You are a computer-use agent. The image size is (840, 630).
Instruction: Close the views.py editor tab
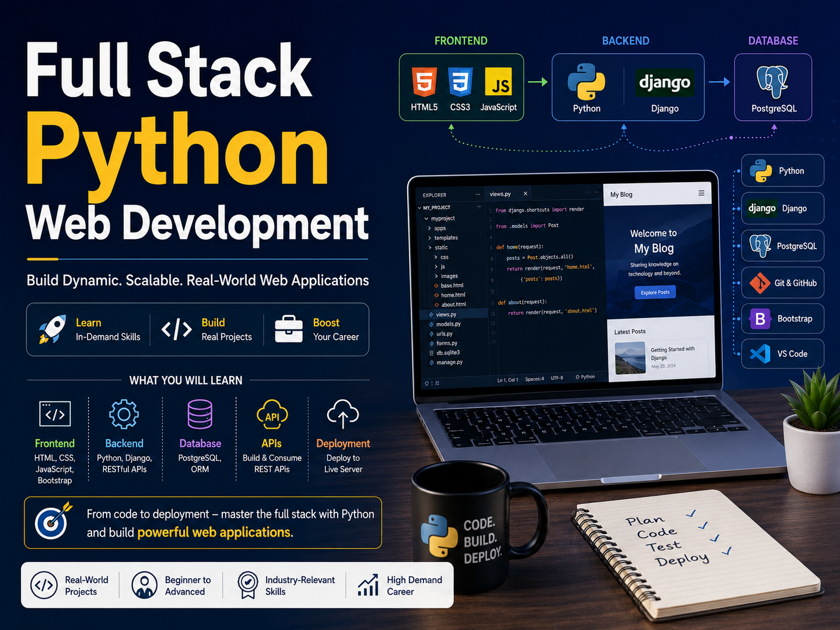(526, 194)
